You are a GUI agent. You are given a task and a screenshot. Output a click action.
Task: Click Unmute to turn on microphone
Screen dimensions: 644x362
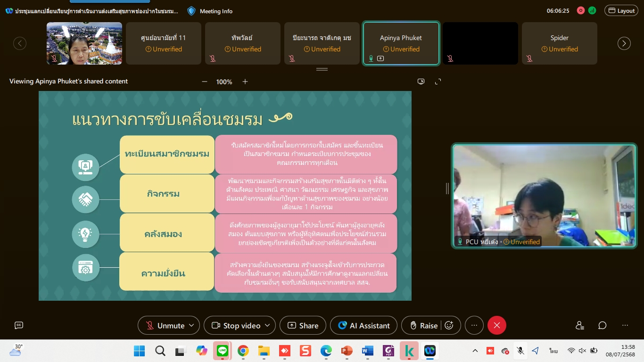pyautogui.click(x=165, y=325)
